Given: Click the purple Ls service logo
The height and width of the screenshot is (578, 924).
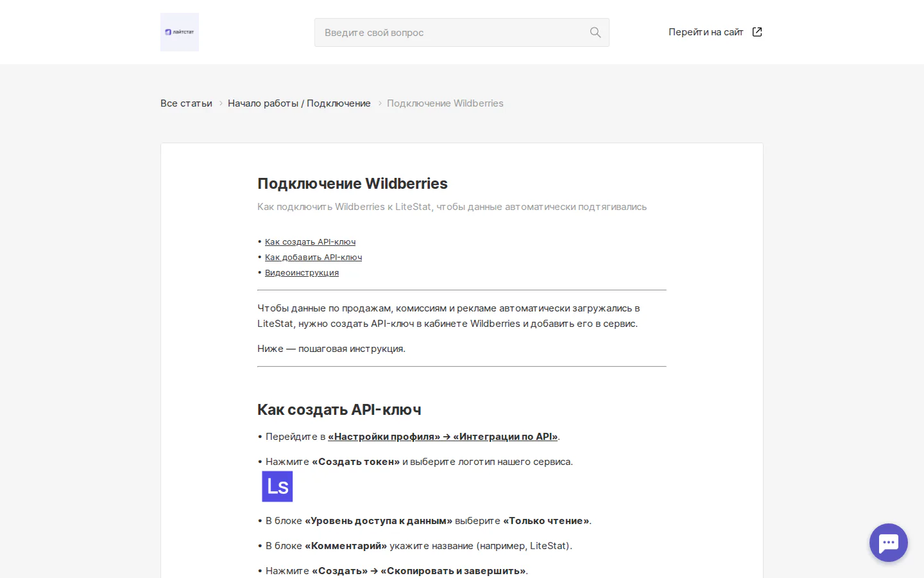Looking at the screenshot, I should click(277, 486).
